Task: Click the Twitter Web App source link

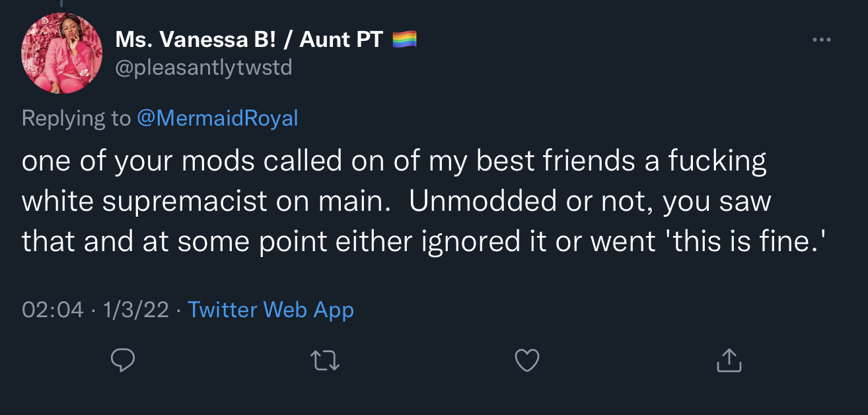Action: click(271, 310)
